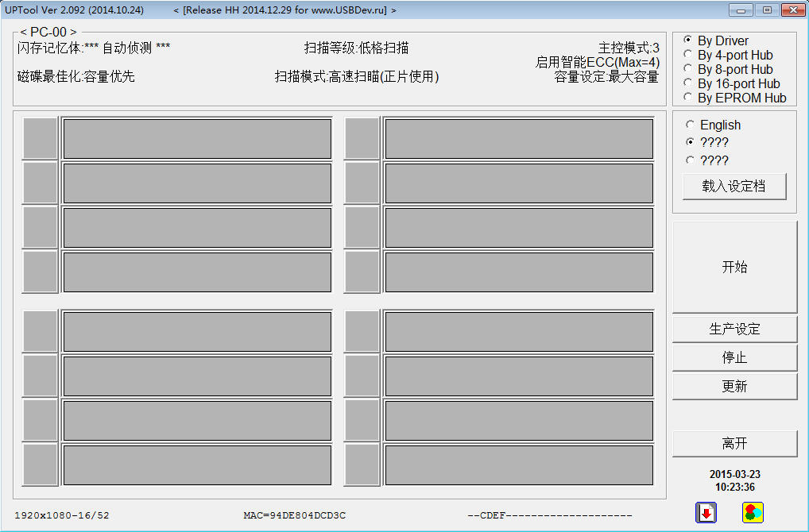Click last small port box in bottom-right group

[362, 465]
